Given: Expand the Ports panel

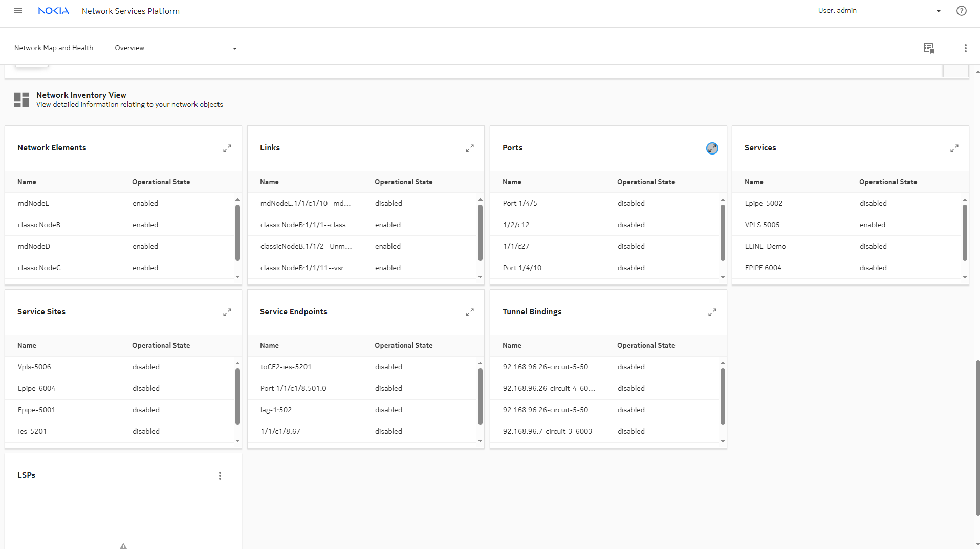Looking at the screenshot, I should pos(712,148).
